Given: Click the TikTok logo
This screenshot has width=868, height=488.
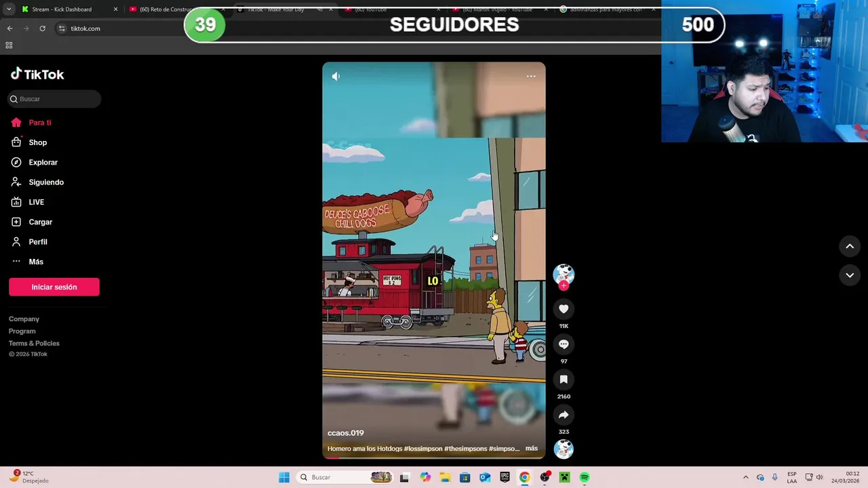Looking at the screenshot, I should pyautogui.click(x=37, y=74).
